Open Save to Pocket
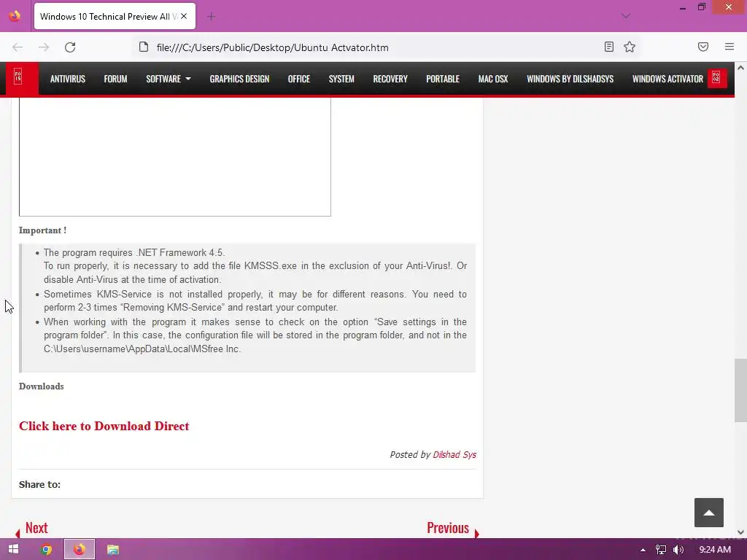 click(x=703, y=47)
